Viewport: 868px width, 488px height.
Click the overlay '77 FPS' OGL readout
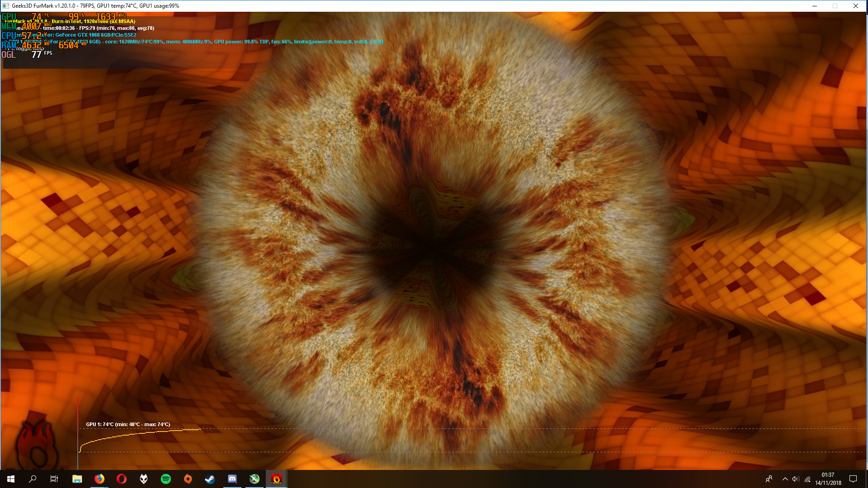42,54
